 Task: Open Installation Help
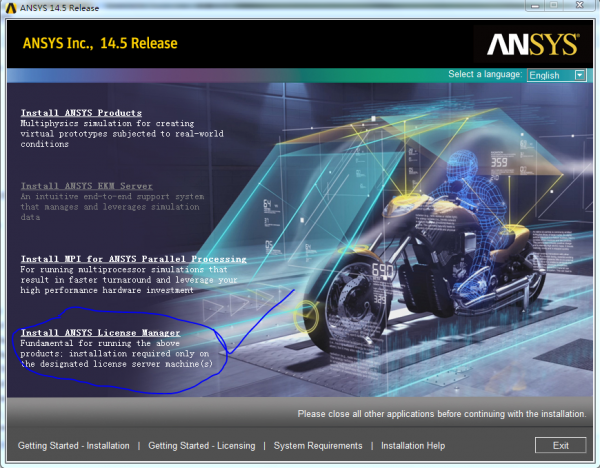tap(413, 446)
